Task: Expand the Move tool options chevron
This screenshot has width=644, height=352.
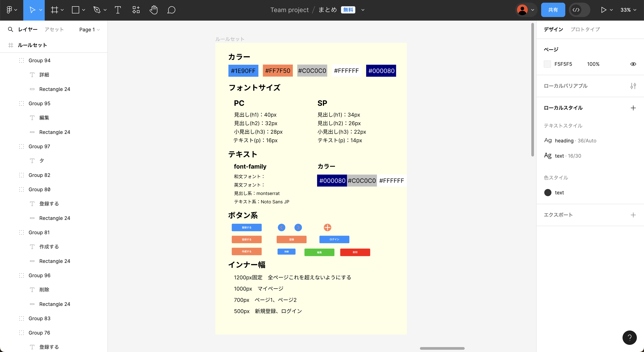Action: pos(41,10)
